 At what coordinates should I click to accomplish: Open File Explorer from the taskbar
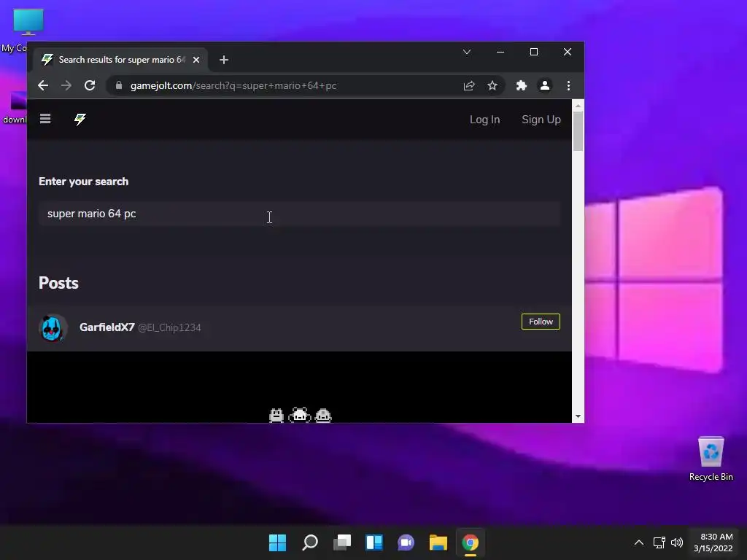click(x=438, y=542)
